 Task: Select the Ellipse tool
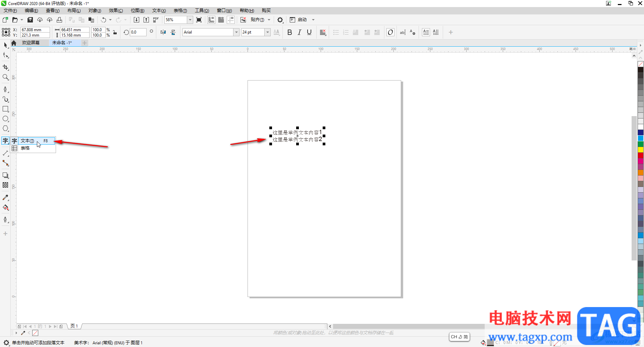[5, 119]
